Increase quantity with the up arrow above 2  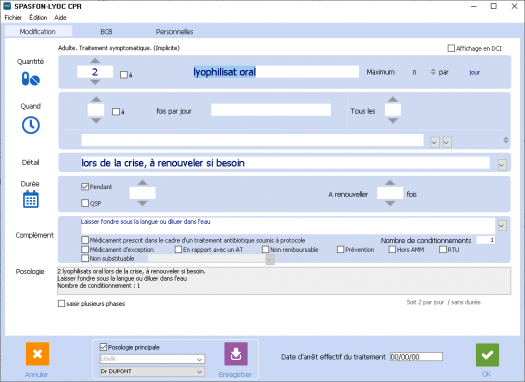click(95, 61)
